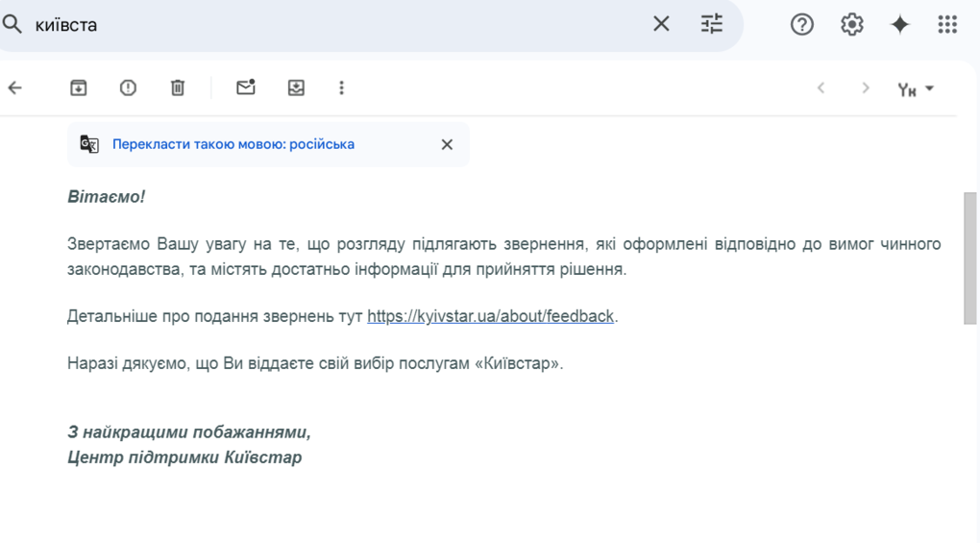Open Gmail settings gear
The width and height of the screenshot is (980, 543).
pyautogui.click(x=851, y=25)
